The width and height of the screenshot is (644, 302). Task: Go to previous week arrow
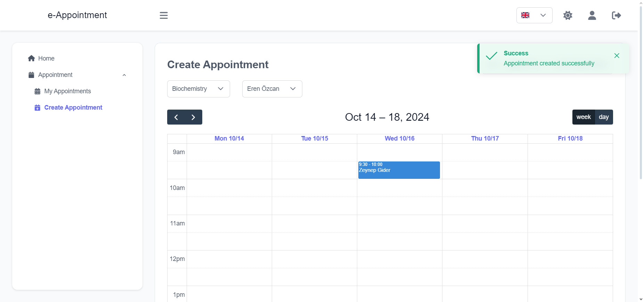176,117
